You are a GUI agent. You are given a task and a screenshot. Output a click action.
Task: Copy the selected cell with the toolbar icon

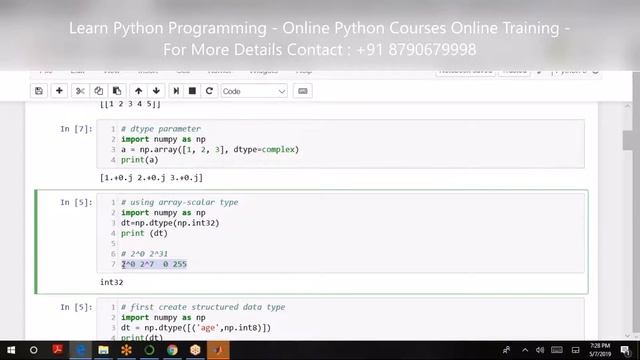(98, 91)
